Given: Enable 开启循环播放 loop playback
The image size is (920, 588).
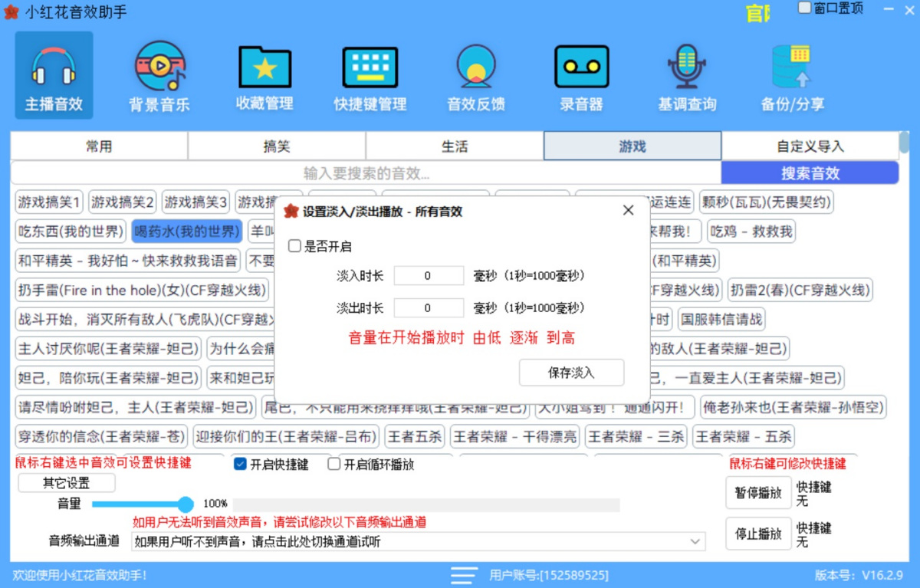Looking at the screenshot, I should pyautogui.click(x=333, y=463).
